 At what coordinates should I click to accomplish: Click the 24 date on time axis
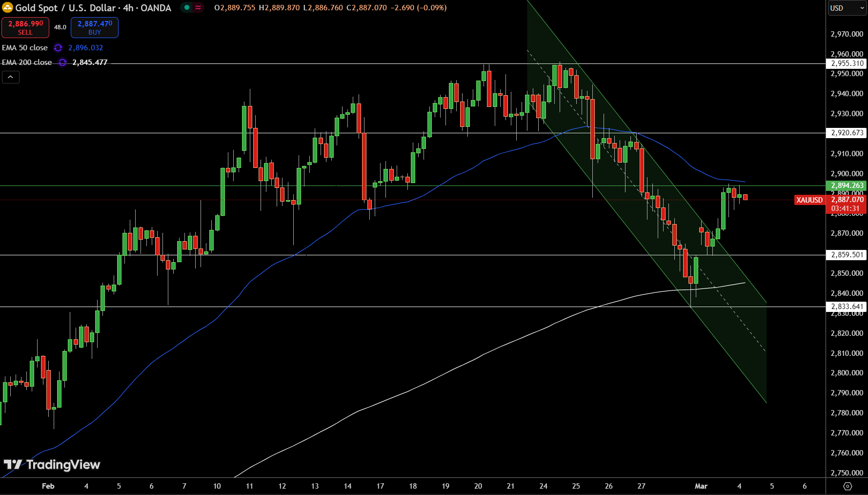pyautogui.click(x=544, y=486)
